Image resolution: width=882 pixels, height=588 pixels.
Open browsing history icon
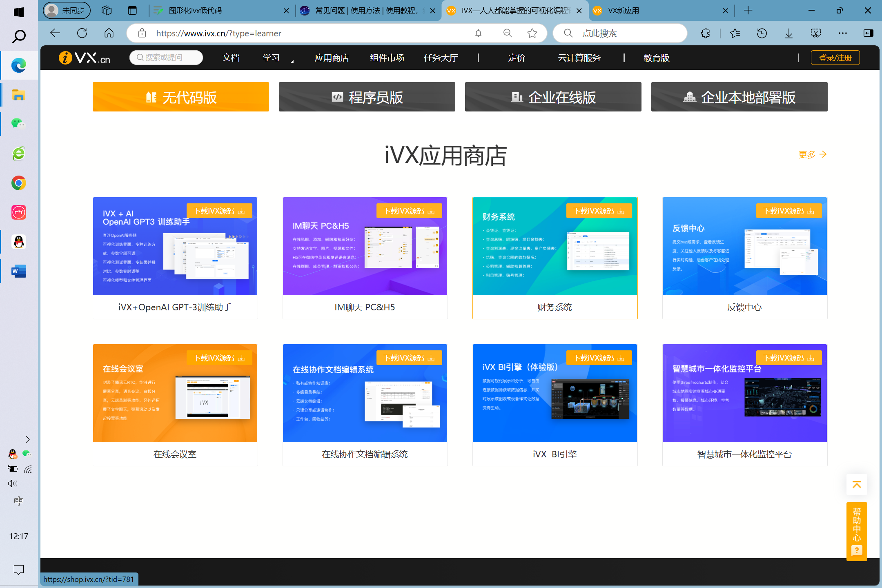tap(762, 33)
